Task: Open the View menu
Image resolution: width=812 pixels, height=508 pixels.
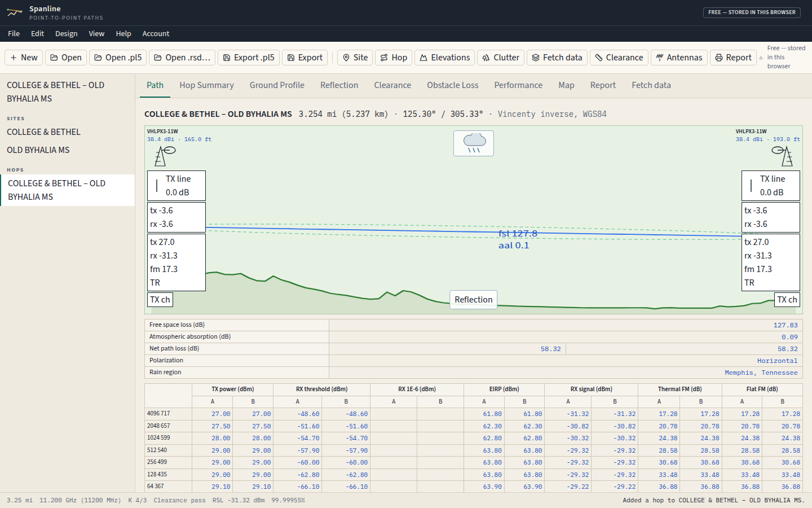Action: (x=96, y=34)
